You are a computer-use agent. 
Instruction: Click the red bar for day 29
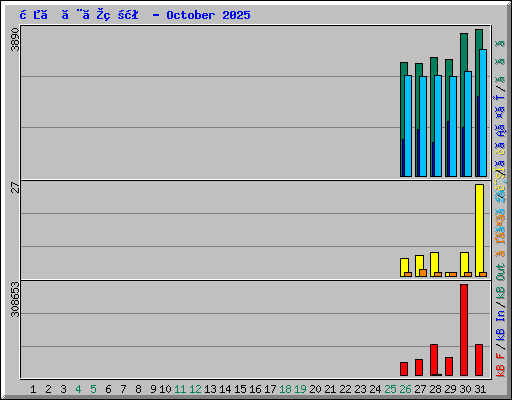pyautogui.click(x=449, y=366)
